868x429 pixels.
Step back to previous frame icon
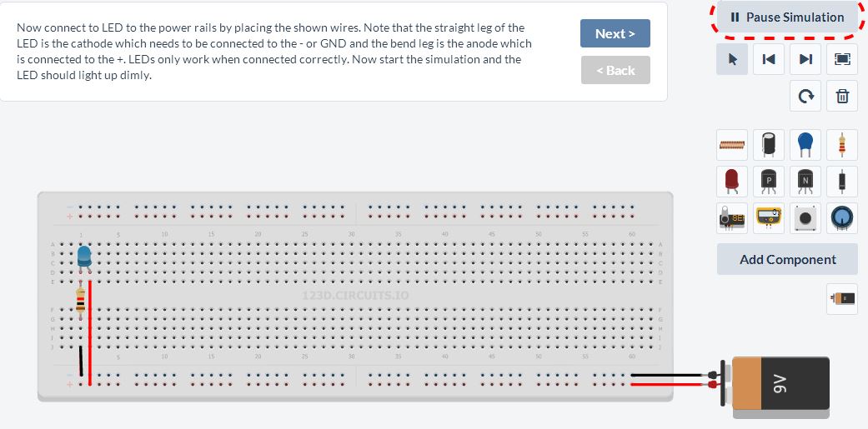point(768,59)
